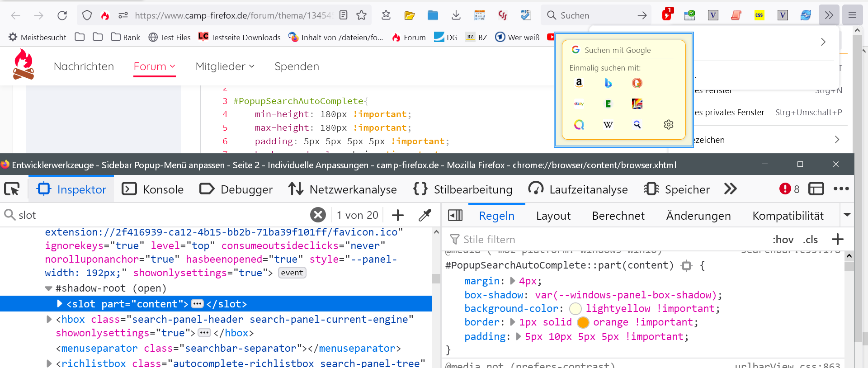This screenshot has width=868, height=368.
Task: Select DuckDuckGo one-time search engine
Action: 637,83
